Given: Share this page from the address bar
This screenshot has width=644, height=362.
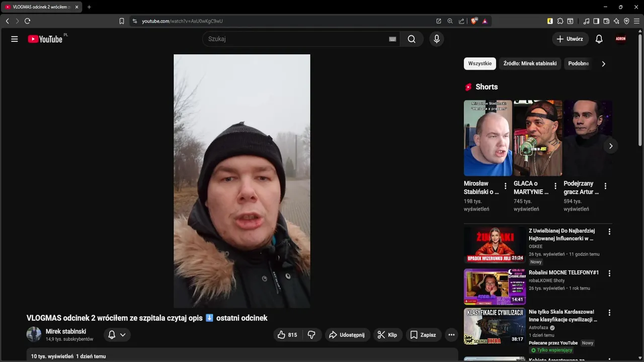Looking at the screenshot, I should [x=461, y=21].
